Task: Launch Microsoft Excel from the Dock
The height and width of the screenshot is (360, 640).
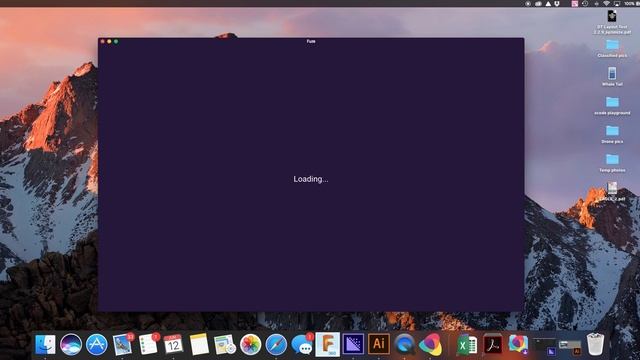Action: tap(467, 344)
